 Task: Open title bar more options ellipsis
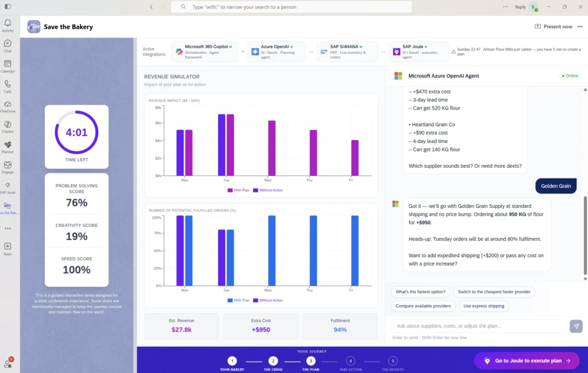(505, 7)
